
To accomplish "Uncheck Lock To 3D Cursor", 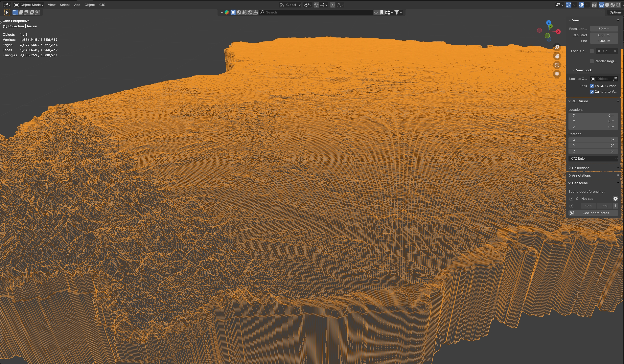I will [592, 86].
